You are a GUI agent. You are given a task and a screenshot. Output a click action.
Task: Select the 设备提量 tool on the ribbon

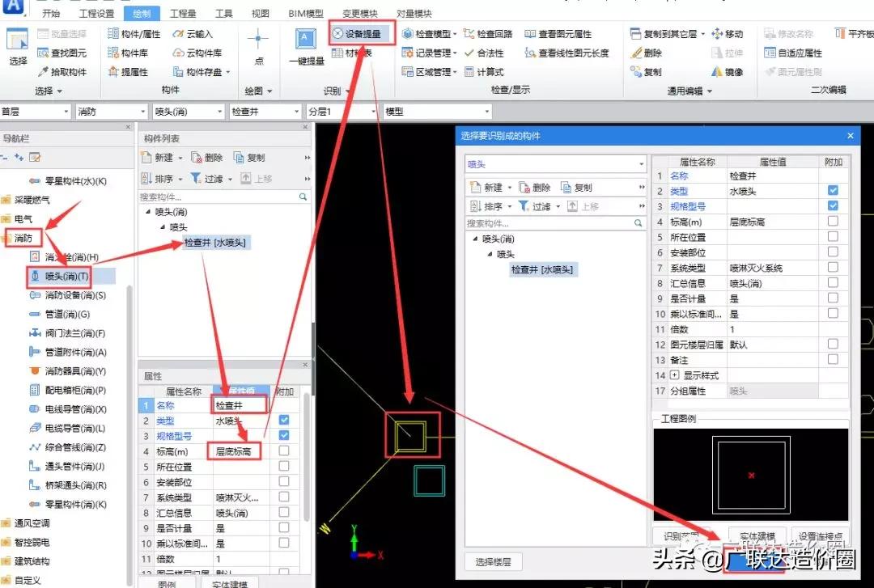pyautogui.click(x=362, y=33)
